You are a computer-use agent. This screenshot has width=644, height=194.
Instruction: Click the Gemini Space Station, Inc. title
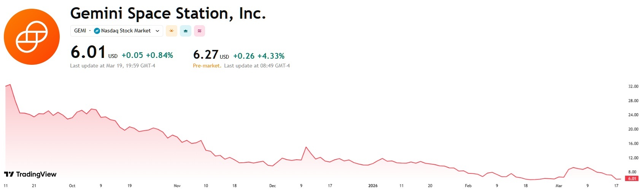pyautogui.click(x=168, y=13)
